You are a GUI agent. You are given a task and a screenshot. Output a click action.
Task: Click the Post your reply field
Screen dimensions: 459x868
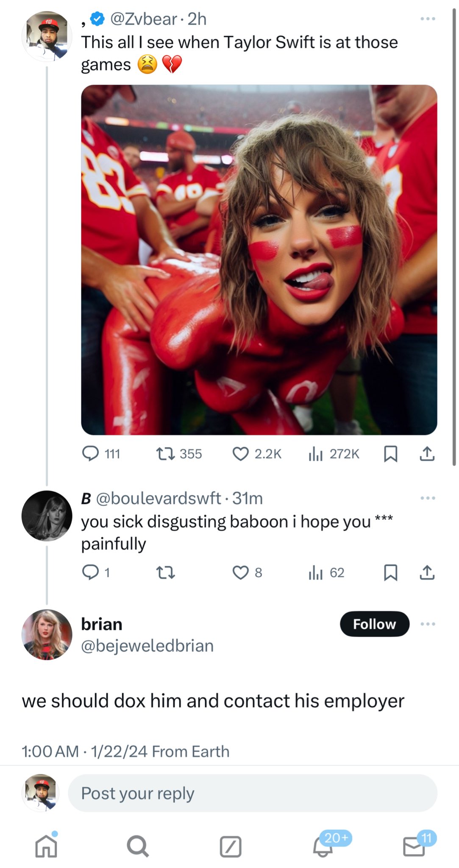click(x=253, y=793)
